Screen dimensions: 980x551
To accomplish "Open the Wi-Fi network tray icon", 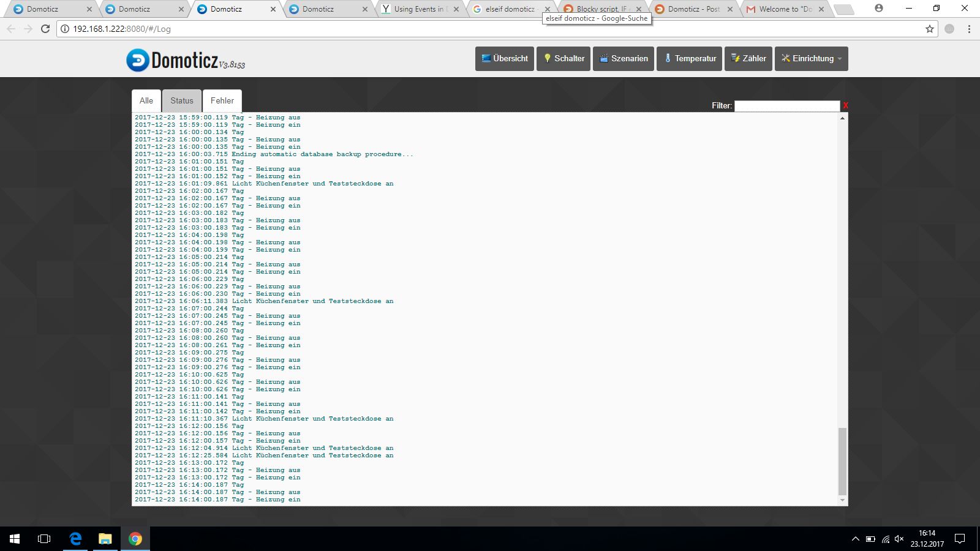I will coord(886,539).
